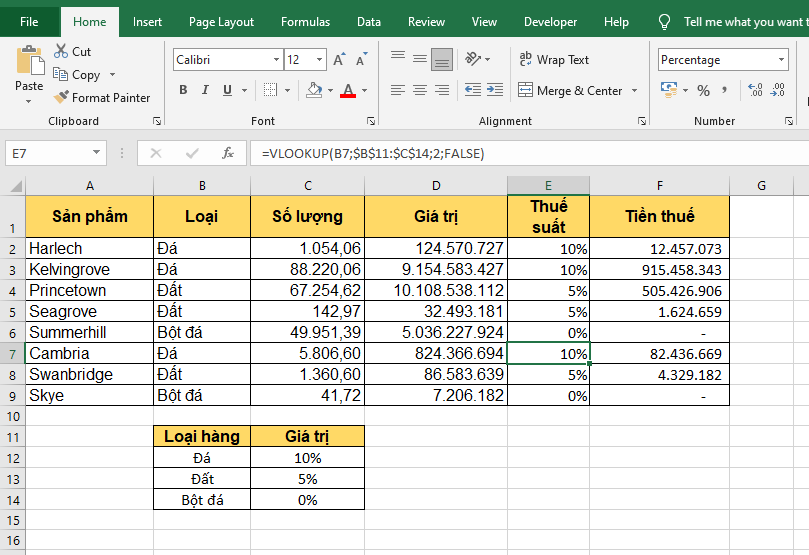The height and width of the screenshot is (555, 809).
Task: Click the Percent Style icon
Action: pyautogui.click(x=703, y=91)
